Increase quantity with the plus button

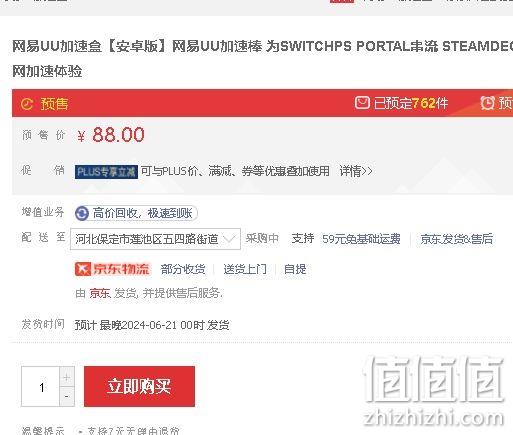pyautogui.click(x=67, y=377)
